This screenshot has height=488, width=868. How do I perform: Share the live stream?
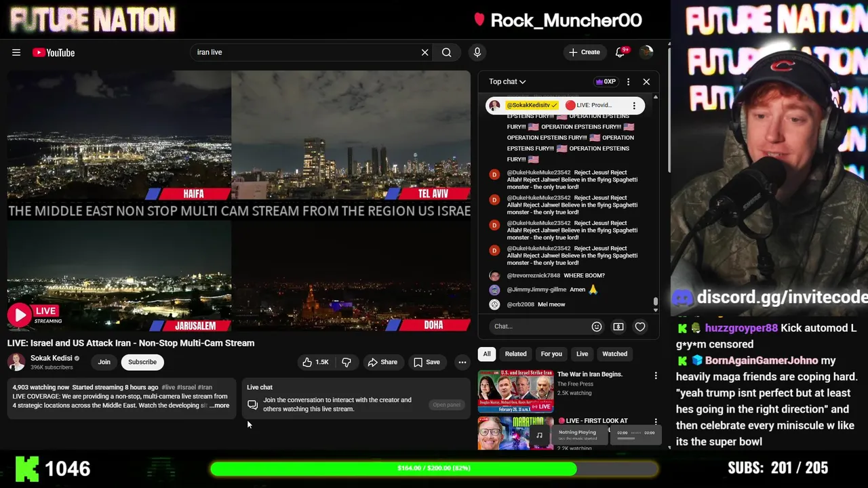382,362
